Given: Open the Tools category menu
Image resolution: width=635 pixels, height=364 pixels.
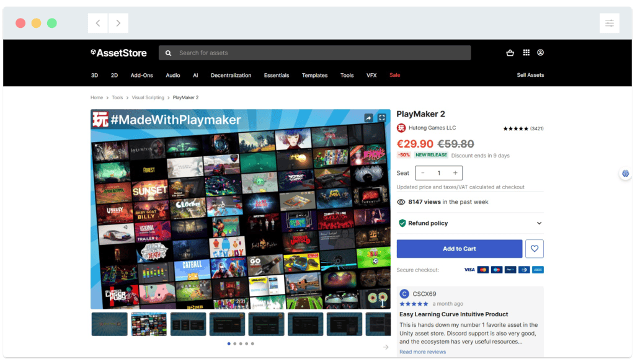Looking at the screenshot, I should pos(347,75).
